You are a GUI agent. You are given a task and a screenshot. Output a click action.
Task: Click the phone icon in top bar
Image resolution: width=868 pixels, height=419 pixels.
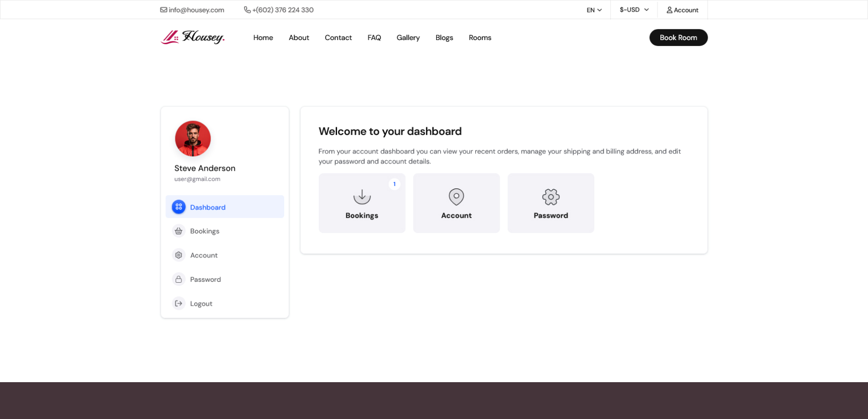coord(247,10)
